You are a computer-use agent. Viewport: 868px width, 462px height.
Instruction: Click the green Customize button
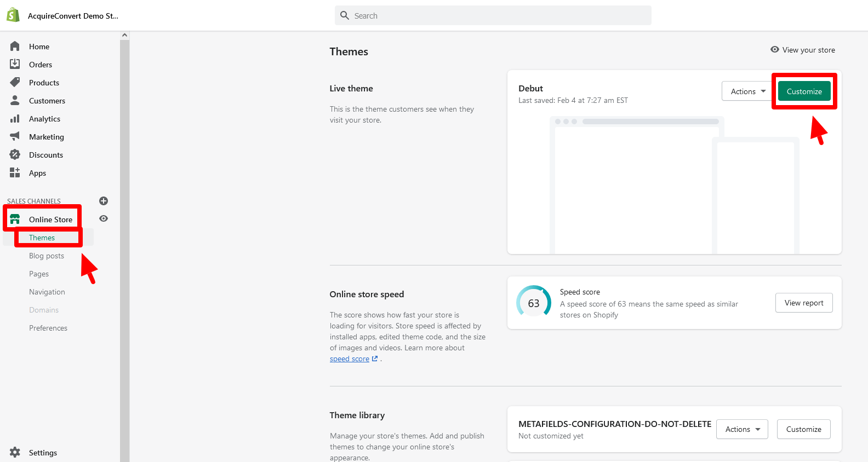pyautogui.click(x=804, y=91)
